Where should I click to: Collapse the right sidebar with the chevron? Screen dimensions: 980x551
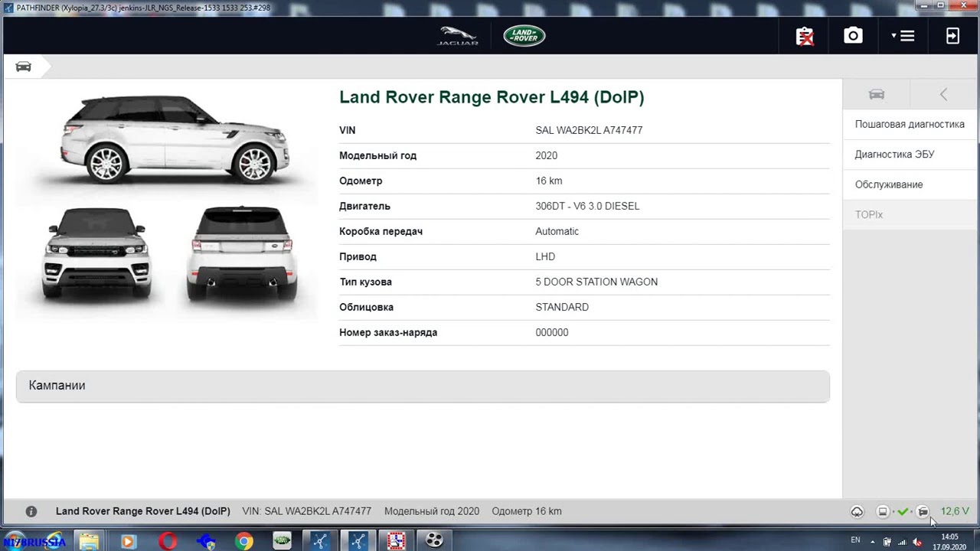click(943, 94)
